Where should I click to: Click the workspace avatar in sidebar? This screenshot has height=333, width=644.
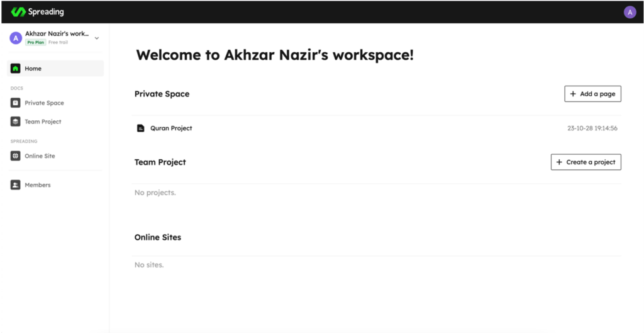[x=16, y=38]
